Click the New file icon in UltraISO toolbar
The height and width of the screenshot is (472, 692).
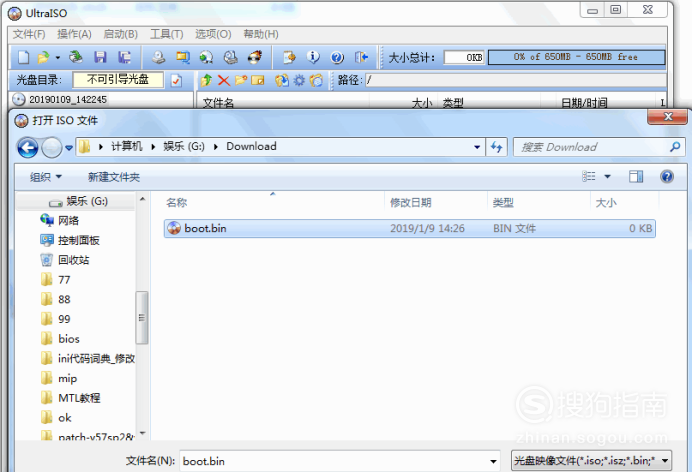[23, 57]
